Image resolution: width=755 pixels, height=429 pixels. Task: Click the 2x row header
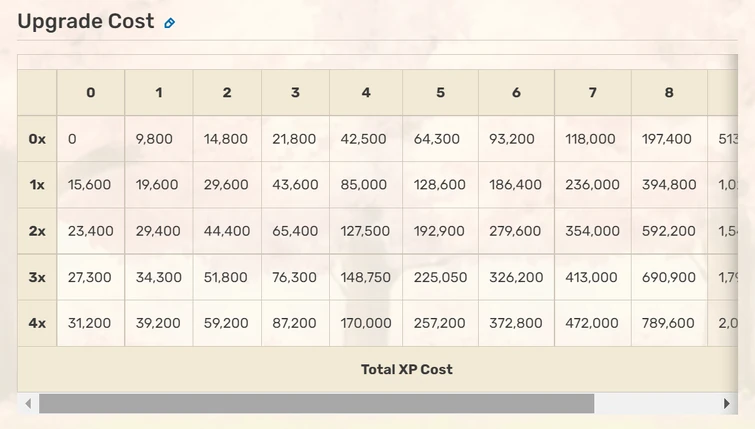(x=37, y=231)
